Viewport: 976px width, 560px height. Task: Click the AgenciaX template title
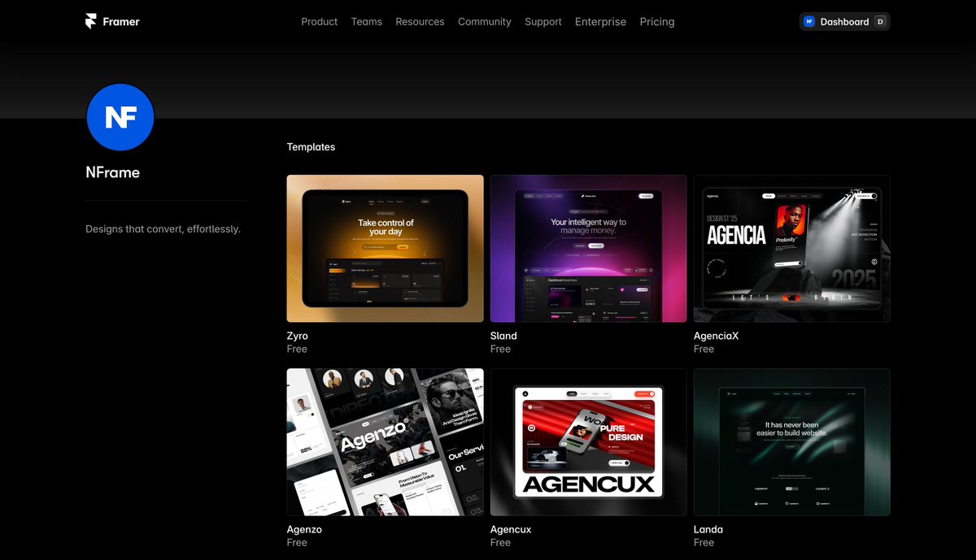[x=717, y=336]
